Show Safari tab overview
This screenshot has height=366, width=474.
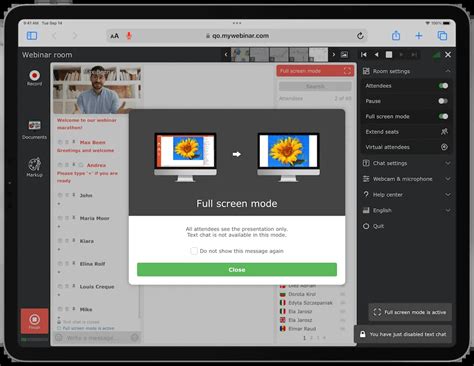coord(442,36)
